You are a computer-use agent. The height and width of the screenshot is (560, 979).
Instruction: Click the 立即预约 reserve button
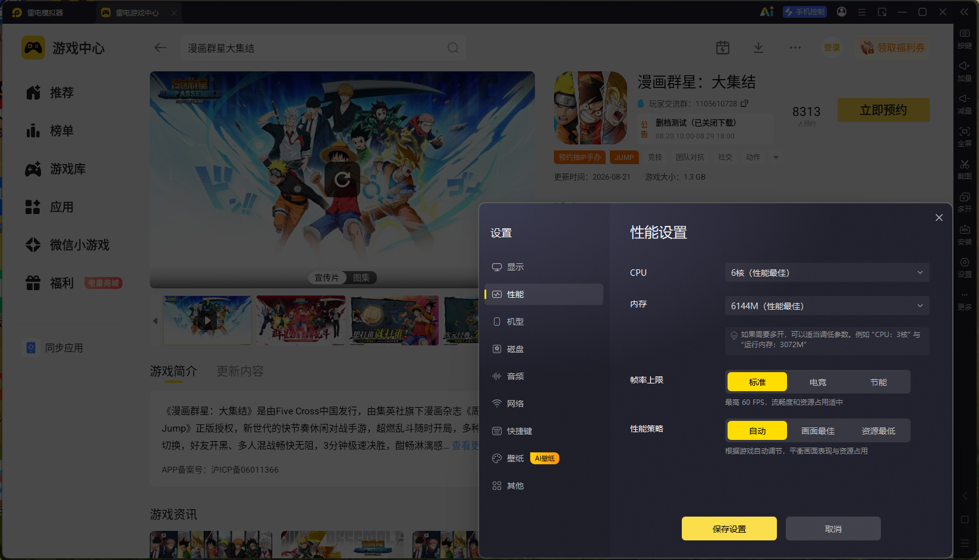[883, 110]
